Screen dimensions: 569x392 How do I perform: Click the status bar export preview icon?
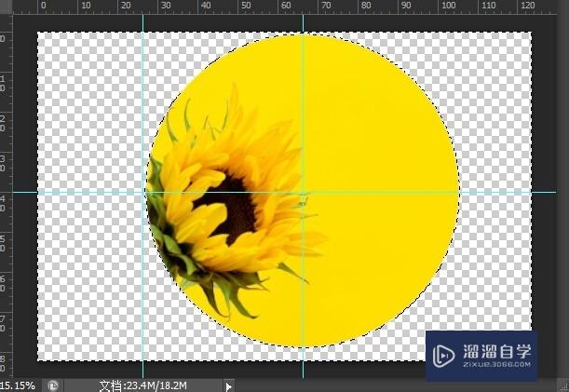point(53,385)
